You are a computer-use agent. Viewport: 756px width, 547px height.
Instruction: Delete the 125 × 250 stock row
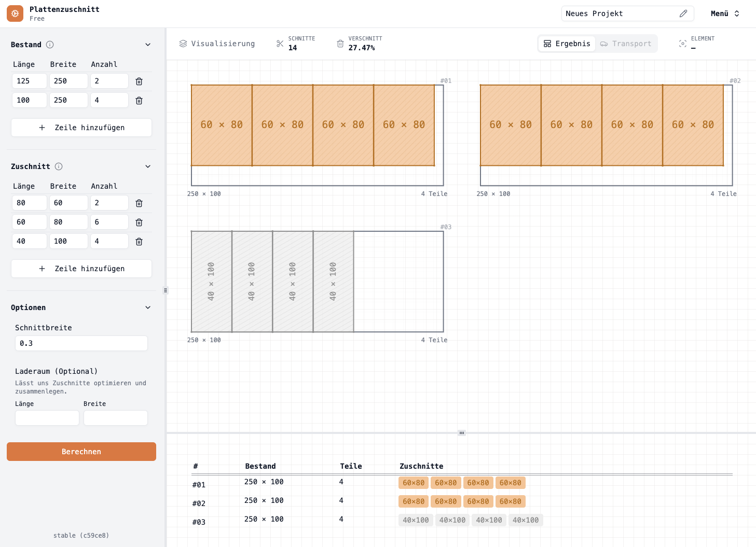coord(139,81)
